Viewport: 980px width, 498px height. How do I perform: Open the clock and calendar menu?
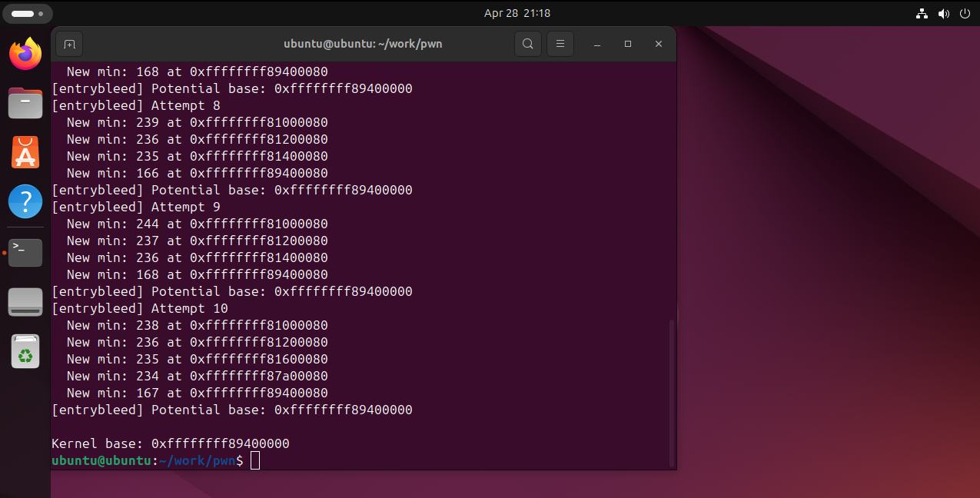tap(517, 13)
